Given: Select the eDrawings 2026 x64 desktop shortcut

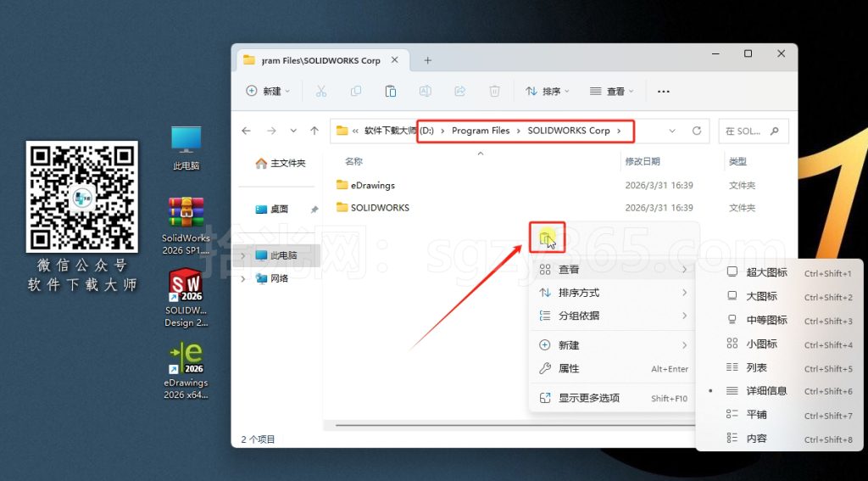Looking at the screenshot, I should (x=186, y=370).
